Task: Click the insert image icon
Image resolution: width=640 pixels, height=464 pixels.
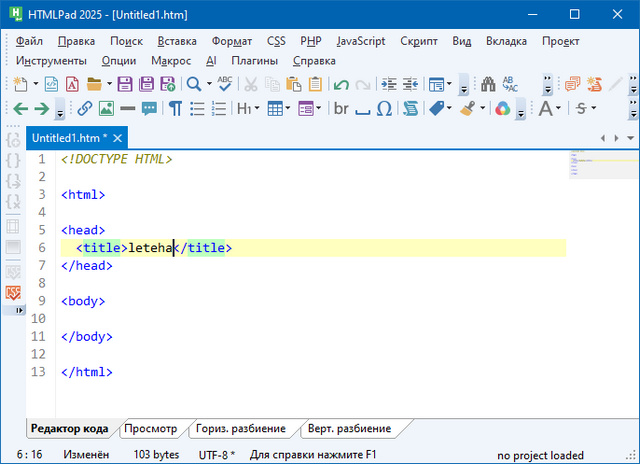Action: (107, 108)
